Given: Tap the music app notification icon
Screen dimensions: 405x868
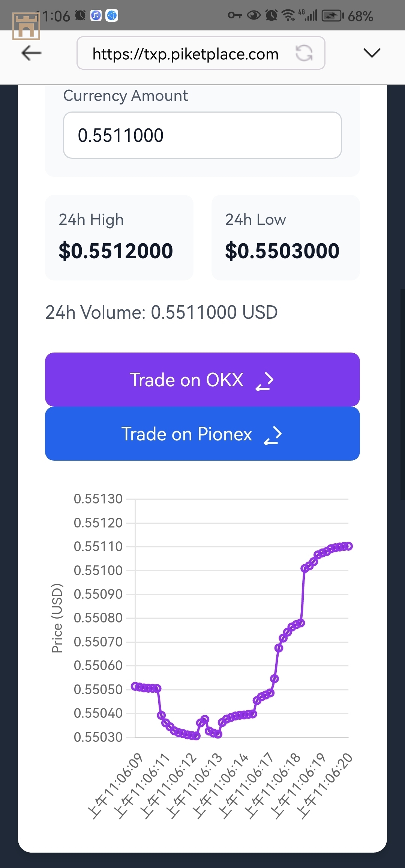Looking at the screenshot, I should click(96, 16).
